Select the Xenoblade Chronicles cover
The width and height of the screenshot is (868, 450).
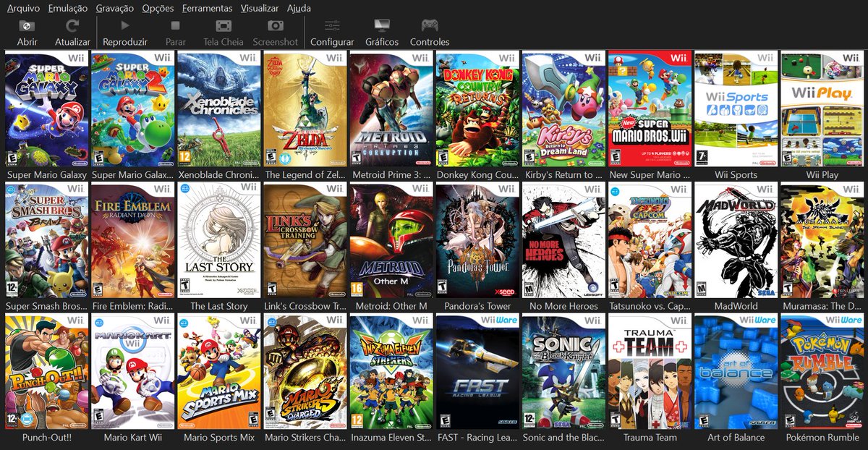[218, 109]
